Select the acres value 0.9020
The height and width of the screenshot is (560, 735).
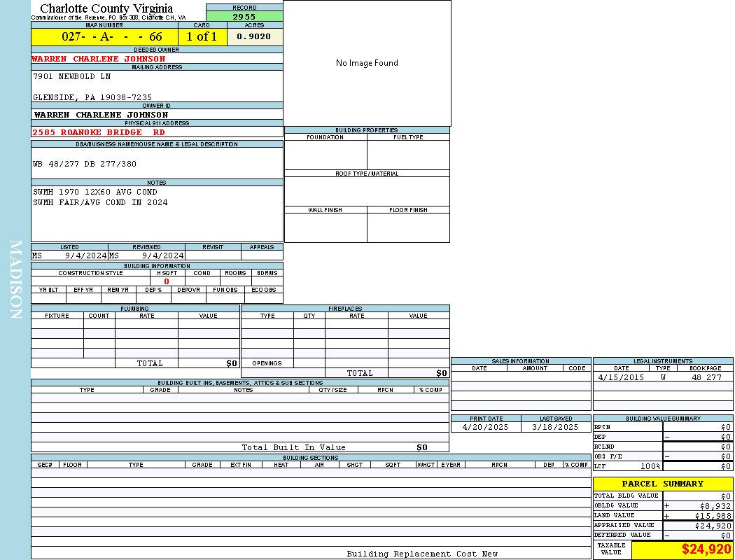pos(254,37)
